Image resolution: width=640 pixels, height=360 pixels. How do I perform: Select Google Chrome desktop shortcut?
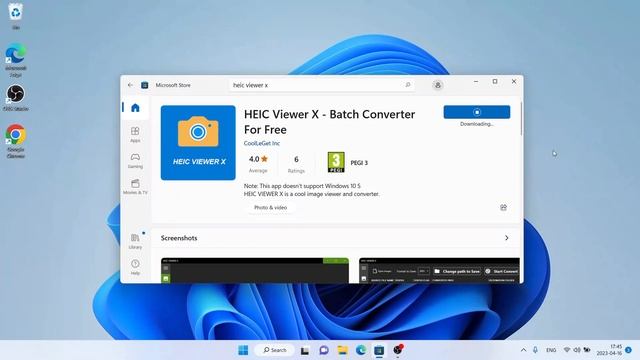click(16, 141)
